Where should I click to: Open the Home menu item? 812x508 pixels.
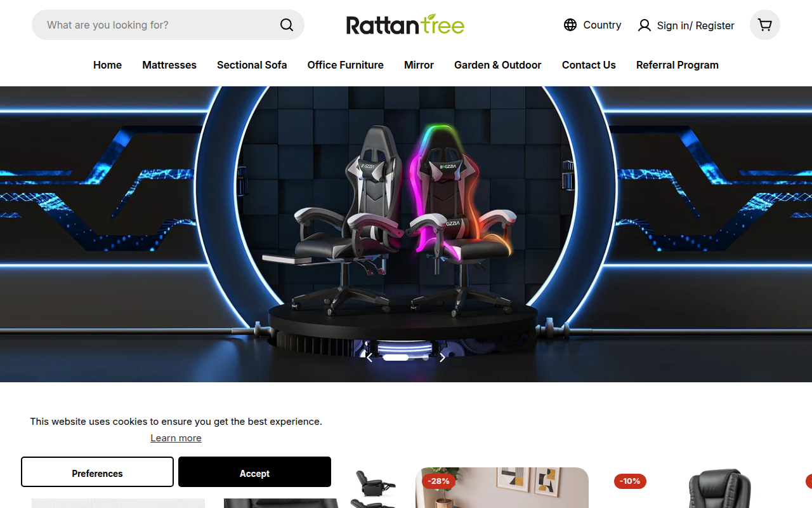(x=107, y=65)
